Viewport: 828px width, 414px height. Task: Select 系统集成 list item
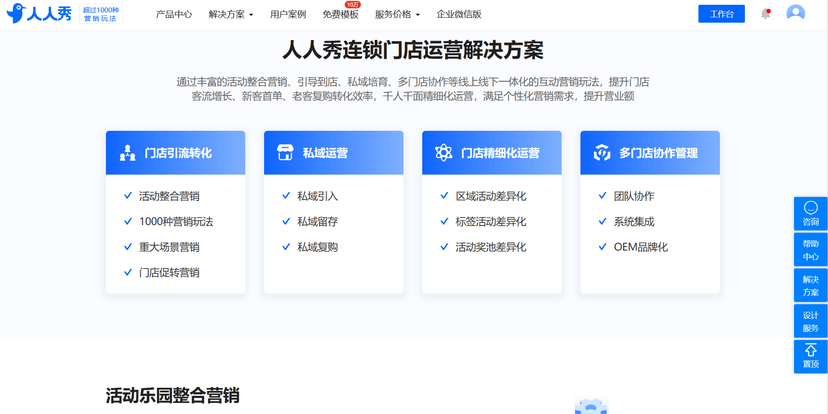(634, 222)
